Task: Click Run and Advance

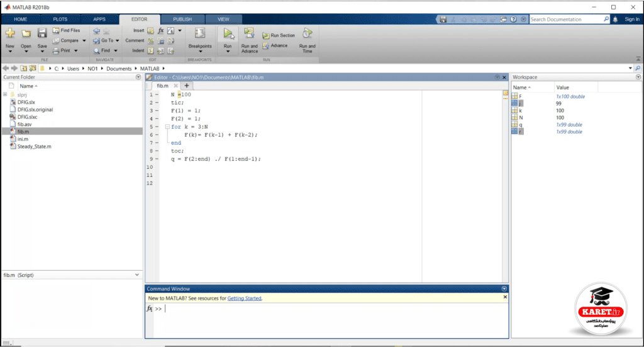Action: (249, 40)
